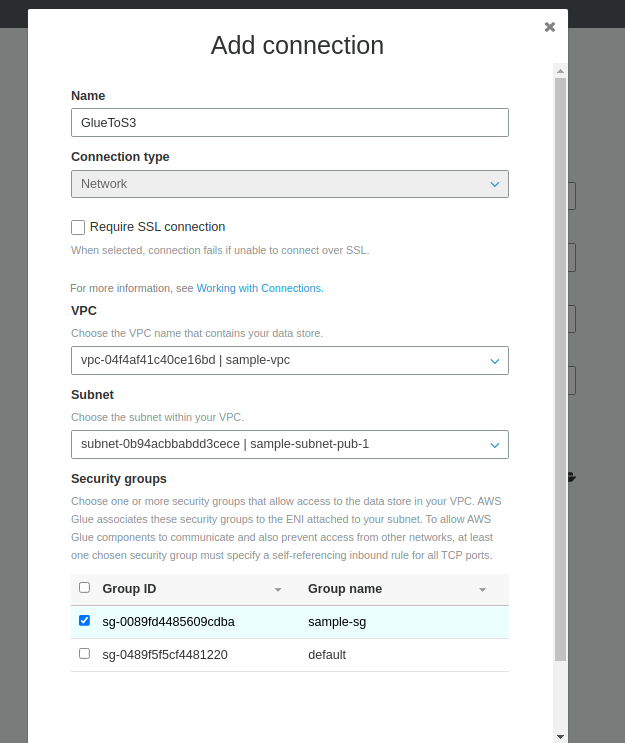This screenshot has width=625, height=743.
Task: Open the Working with Connections link
Action: click(x=259, y=288)
